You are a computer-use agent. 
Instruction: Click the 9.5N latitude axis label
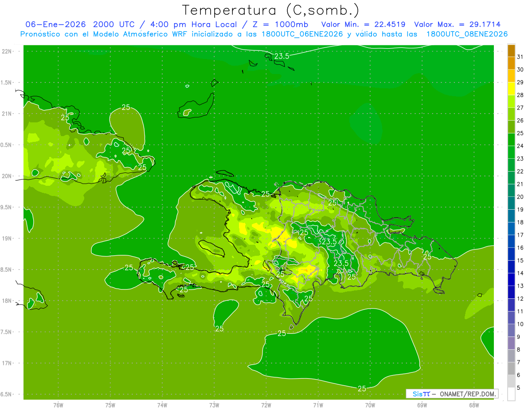[6, 207]
